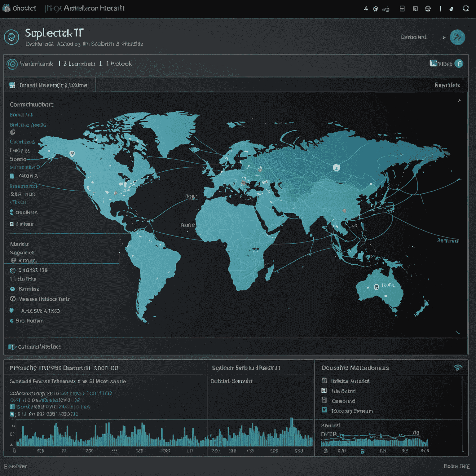
Task: Click the Borval Mlk link
Action: pos(21,115)
